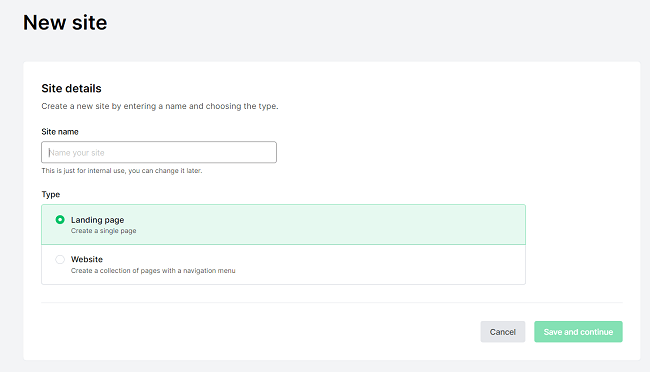Click 'Create a collection of pages' description

coord(153,271)
